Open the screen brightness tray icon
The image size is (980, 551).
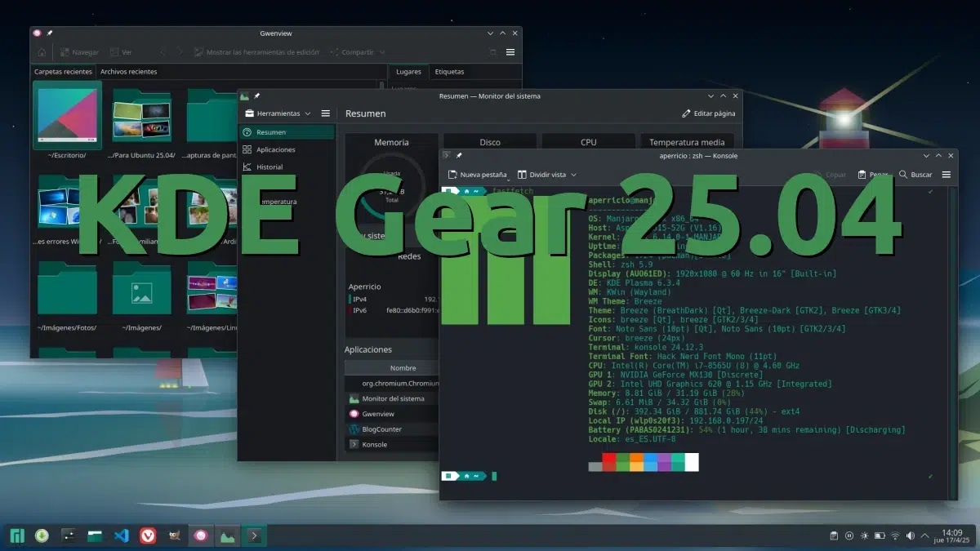(x=864, y=536)
